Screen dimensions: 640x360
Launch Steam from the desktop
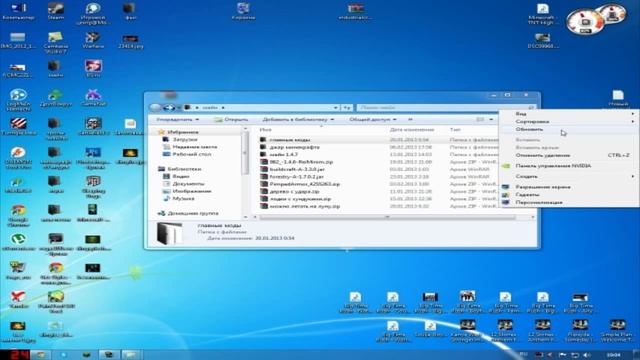pos(56,11)
